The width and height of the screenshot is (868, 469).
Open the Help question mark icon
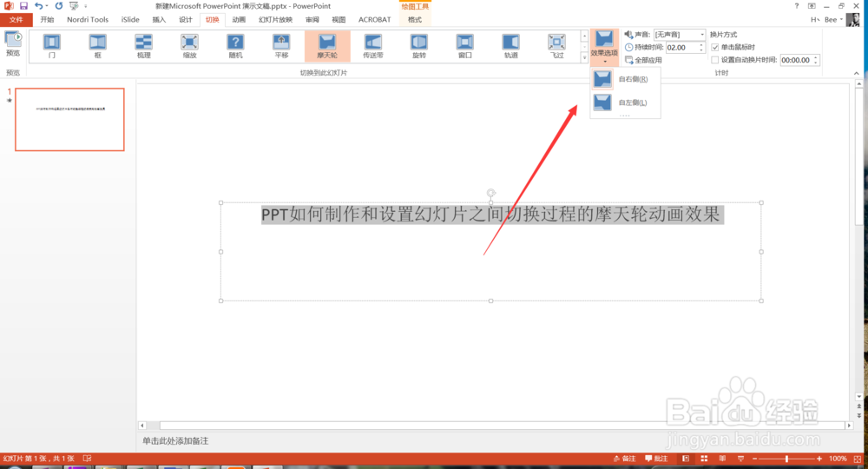pyautogui.click(x=797, y=5)
